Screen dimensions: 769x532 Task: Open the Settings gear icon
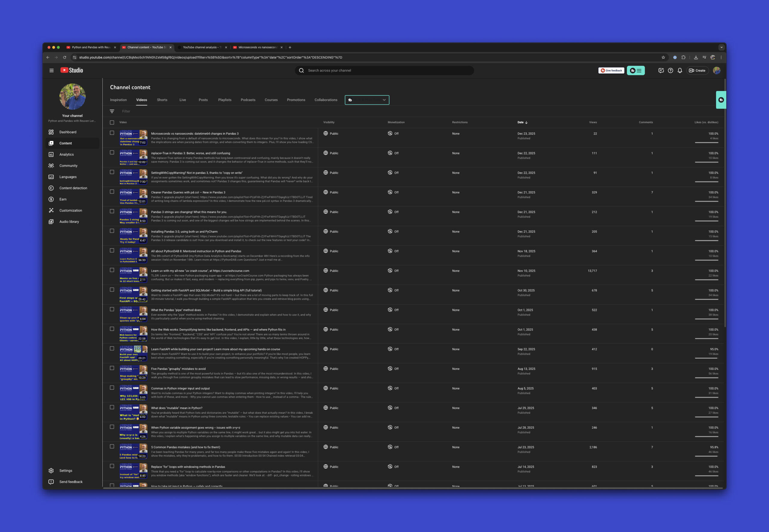pyautogui.click(x=51, y=471)
